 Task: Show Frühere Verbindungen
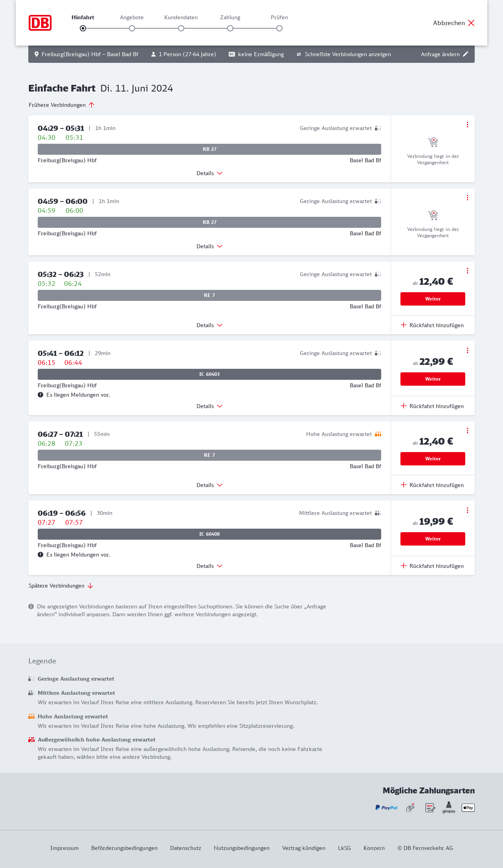point(62,105)
